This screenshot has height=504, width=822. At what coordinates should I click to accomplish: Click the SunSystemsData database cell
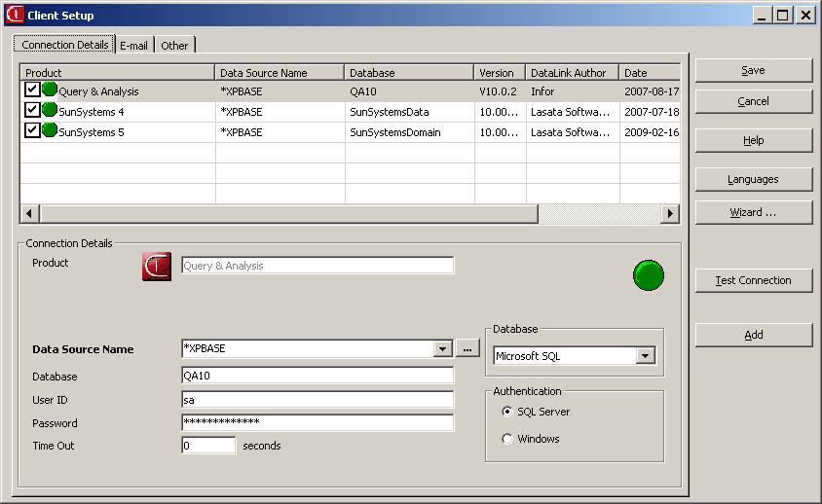(389, 112)
